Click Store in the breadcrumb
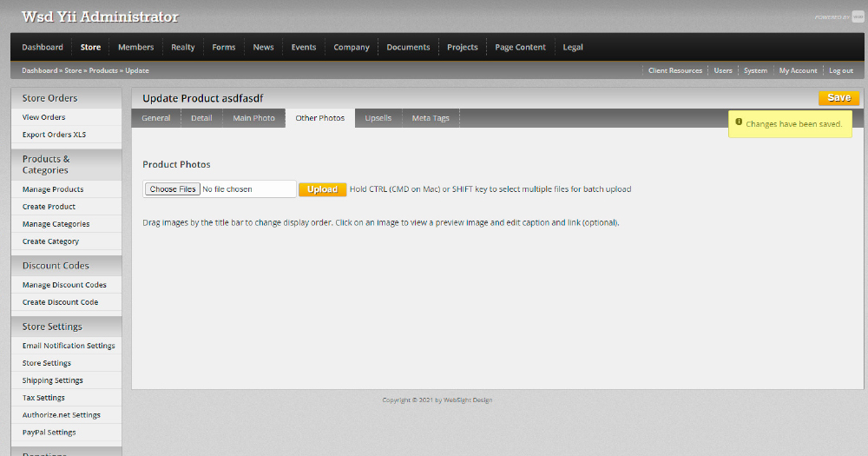The height and width of the screenshot is (456, 868). point(73,70)
